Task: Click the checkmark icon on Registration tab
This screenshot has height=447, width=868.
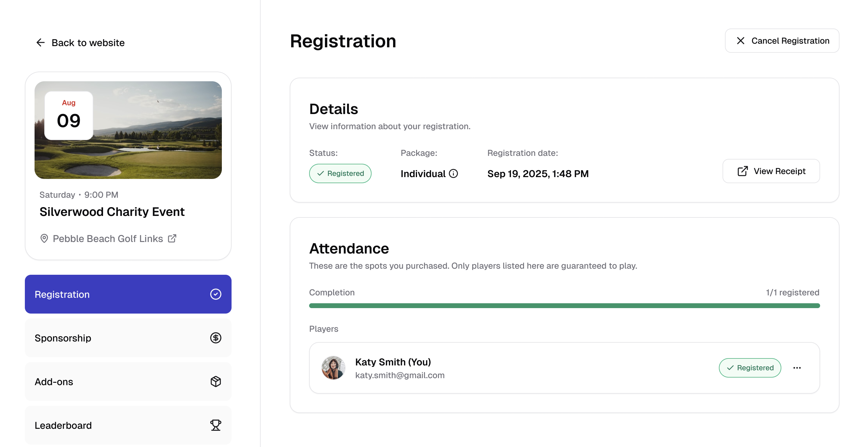Action: pos(215,294)
